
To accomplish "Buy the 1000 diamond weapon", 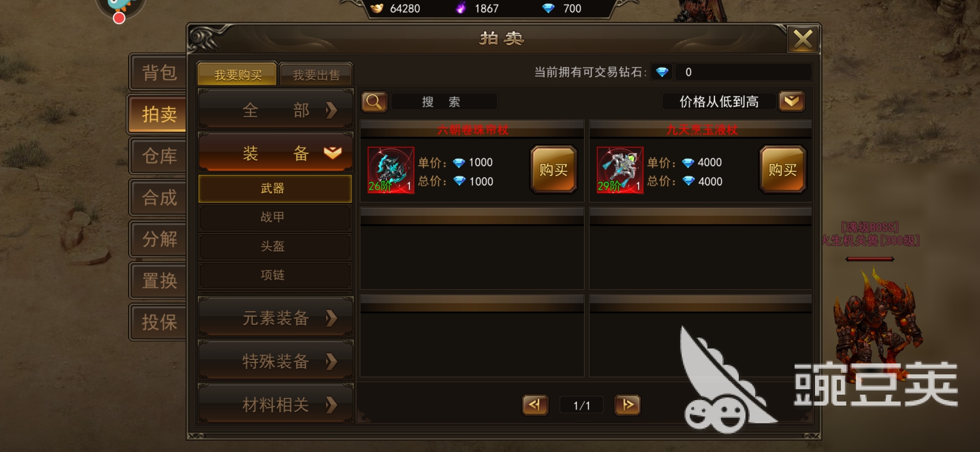I will click(x=553, y=169).
